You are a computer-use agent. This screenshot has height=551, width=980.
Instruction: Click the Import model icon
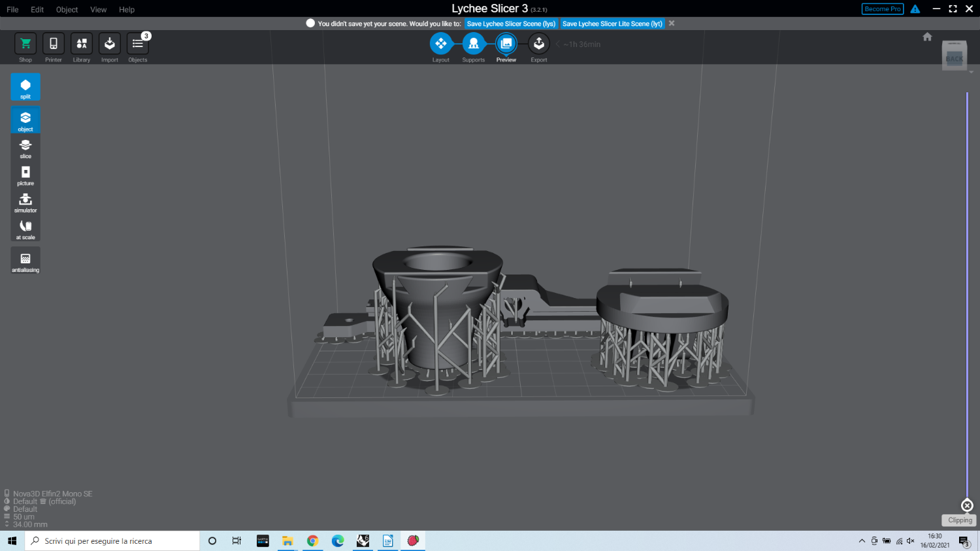point(110,44)
